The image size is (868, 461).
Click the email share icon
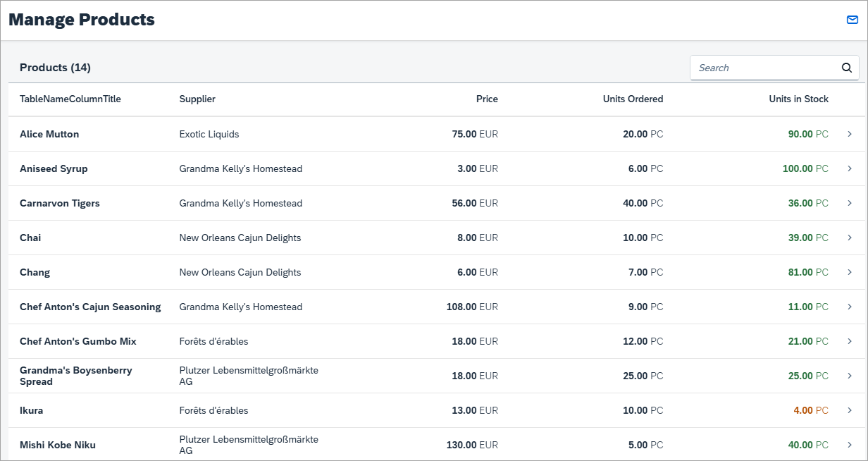coord(852,20)
